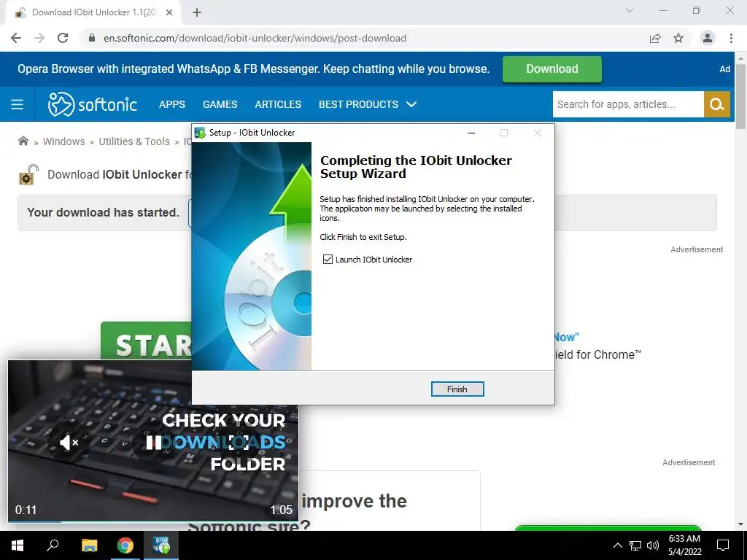Open Windows taskbar search
This screenshot has height=560, width=747.
[53, 545]
